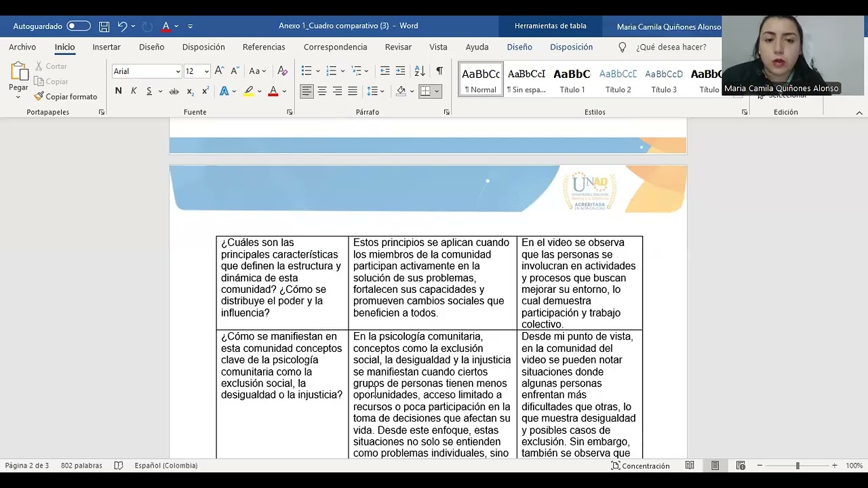Apply yellow text highlight color
Screen dimensions: 868x488
[x=249, y=91]
